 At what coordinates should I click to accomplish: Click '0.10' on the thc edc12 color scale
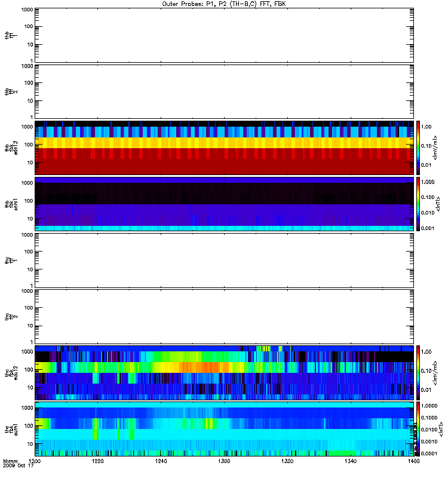[426, 370]
